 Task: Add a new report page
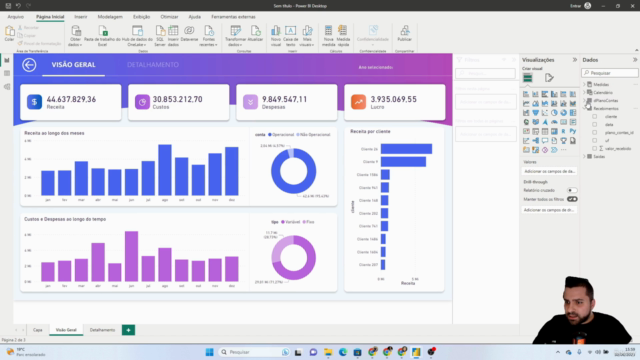128,330
